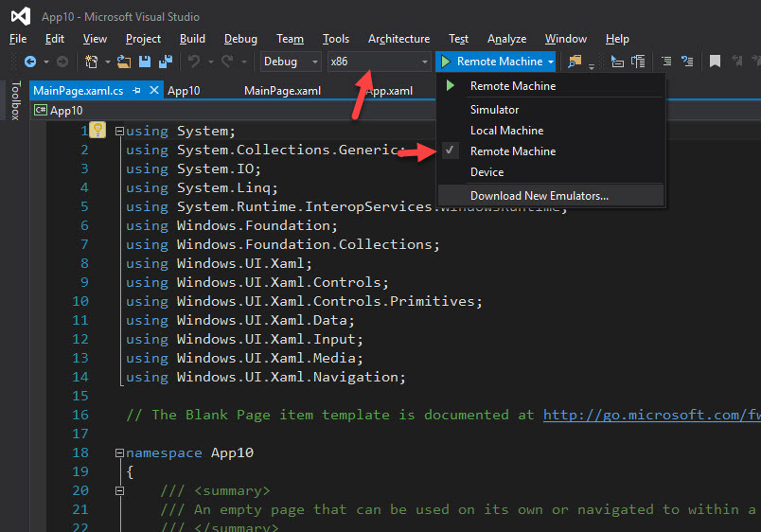This screenshot has width=761, height=532.
Task: Click on 'using Windows.UI.Xaml.Navigation;' line
Action: tap(265, 377)
